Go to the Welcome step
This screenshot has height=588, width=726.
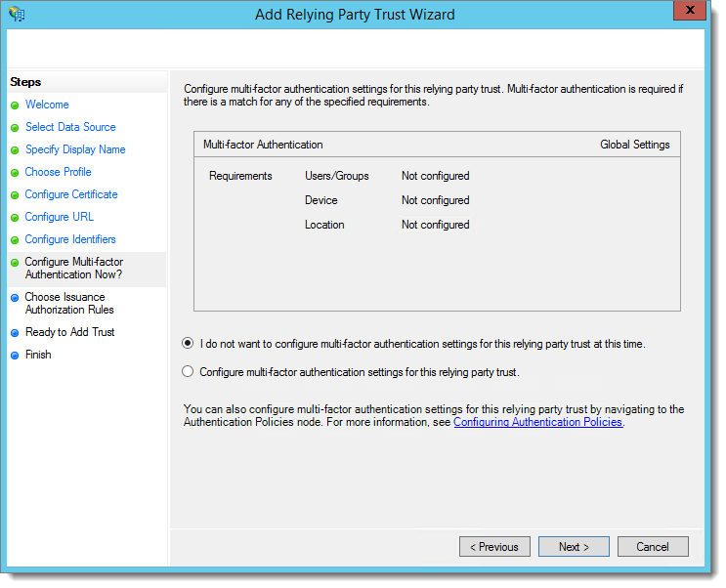(x=47, y=105)
